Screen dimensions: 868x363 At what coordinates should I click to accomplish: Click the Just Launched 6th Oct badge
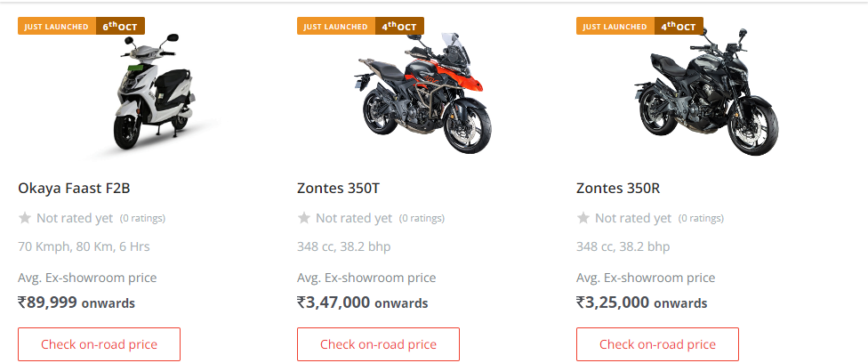click(81, 27)
